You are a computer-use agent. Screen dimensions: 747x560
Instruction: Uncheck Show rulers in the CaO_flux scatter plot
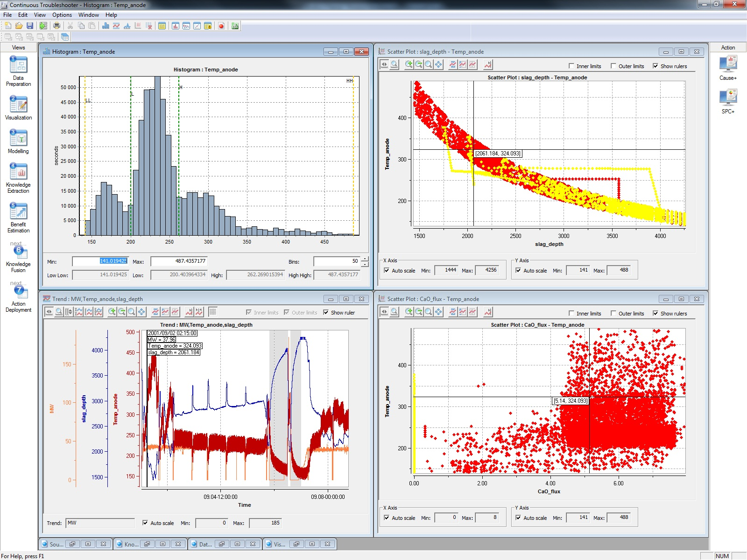point(657,313)
